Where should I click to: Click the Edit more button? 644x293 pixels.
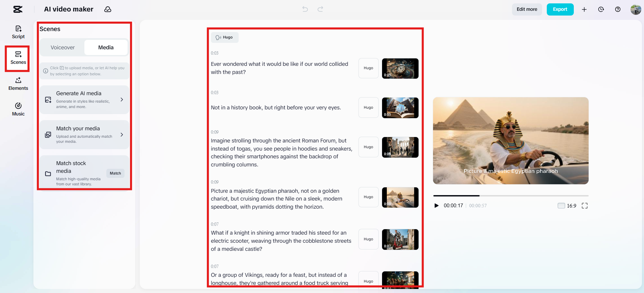(527, 9)
